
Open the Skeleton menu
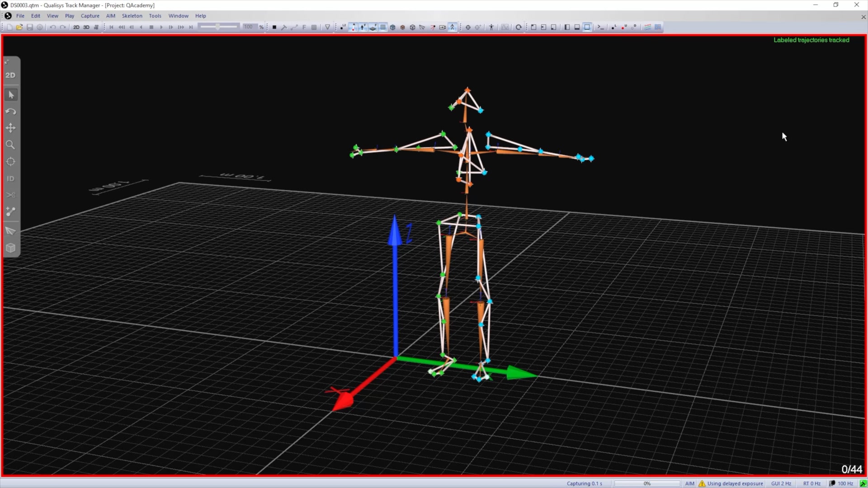pyautogui.click(x=132, y=15)
